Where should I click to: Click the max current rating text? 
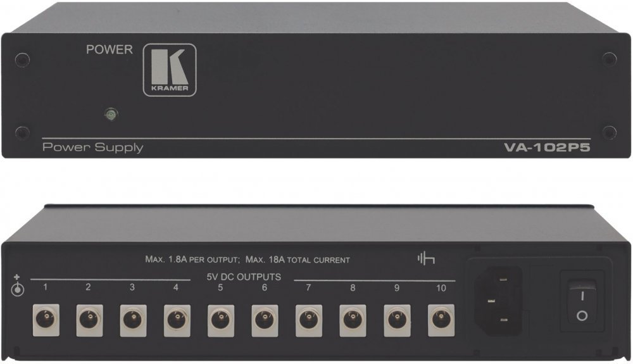[x=246, y=260]
